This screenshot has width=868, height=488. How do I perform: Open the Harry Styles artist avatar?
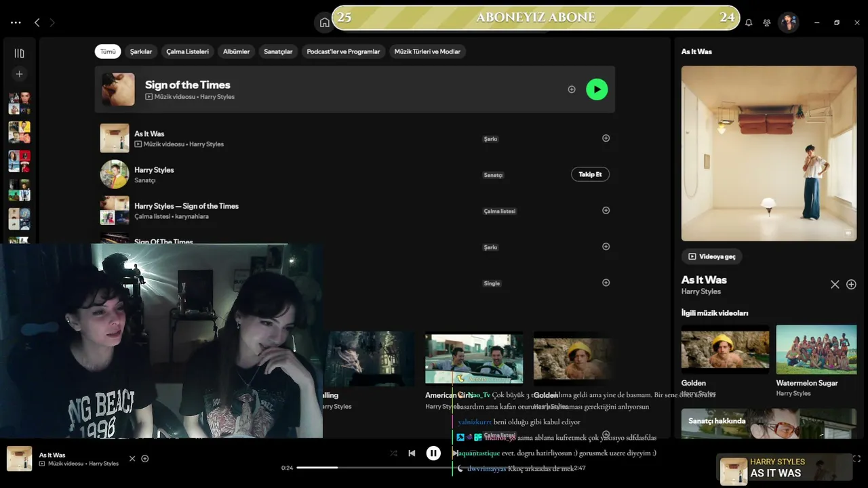point(115,174)
